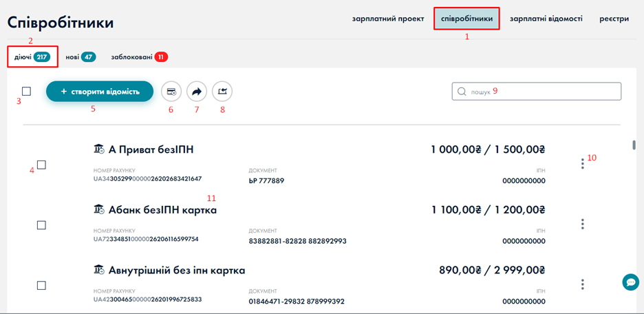
Task: Switch to the нові employees tab
Action: coord(80,57)
